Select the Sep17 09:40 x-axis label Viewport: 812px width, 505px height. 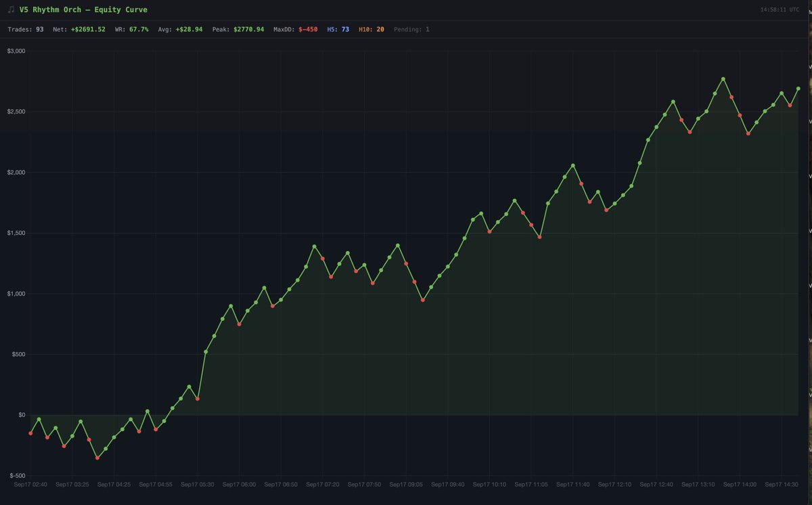tap(448, 485)
